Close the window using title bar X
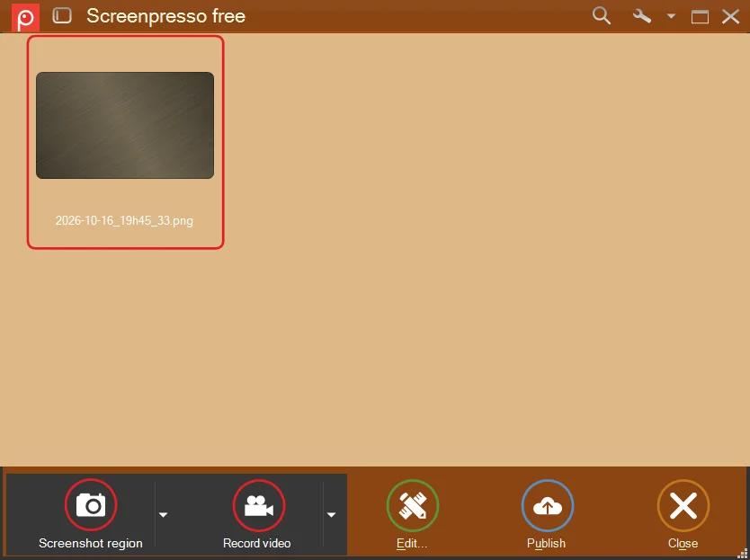Viewport: 750px width, 560px height. point(730,17)
